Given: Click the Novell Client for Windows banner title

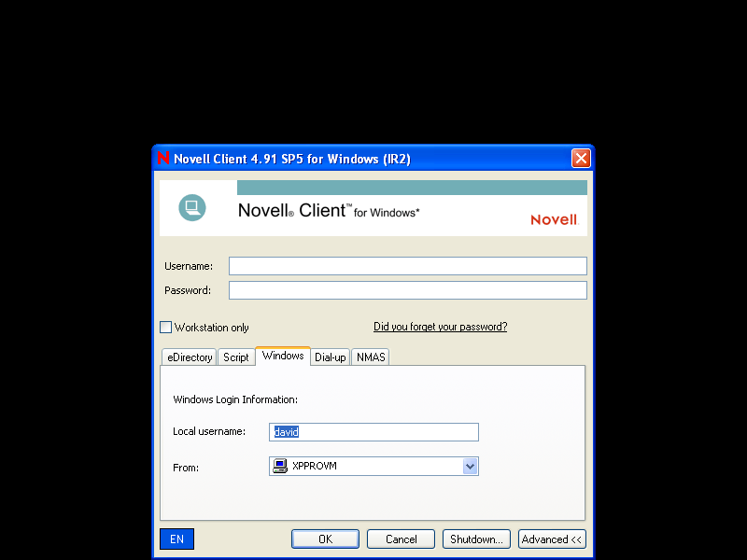Looking at the screenshot, I should (329, 211).
